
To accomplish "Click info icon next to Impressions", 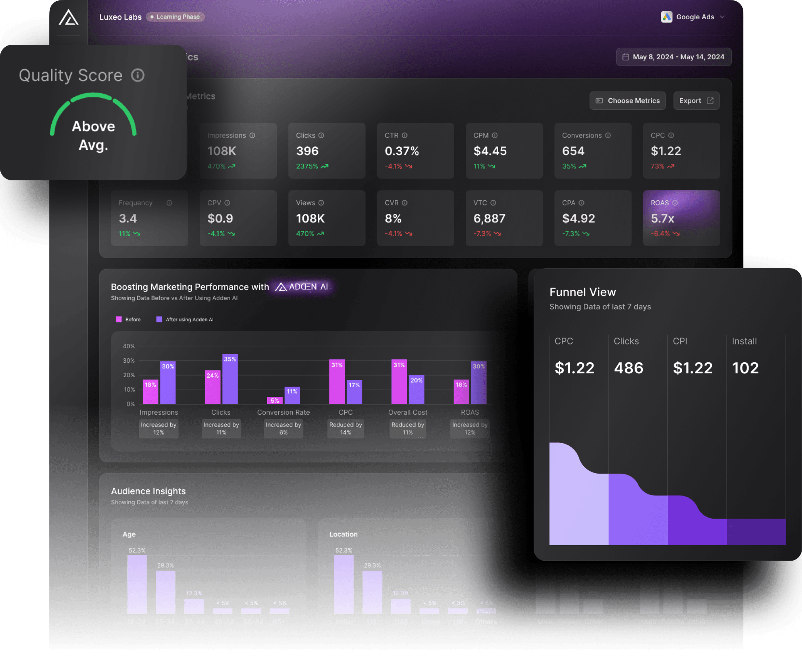I will (252, 135).
